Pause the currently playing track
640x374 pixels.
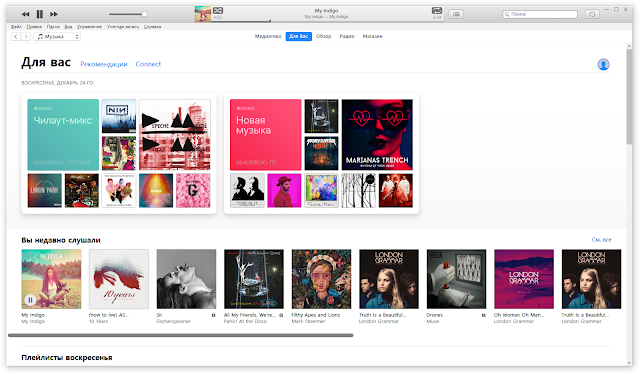tap(40, 14)
